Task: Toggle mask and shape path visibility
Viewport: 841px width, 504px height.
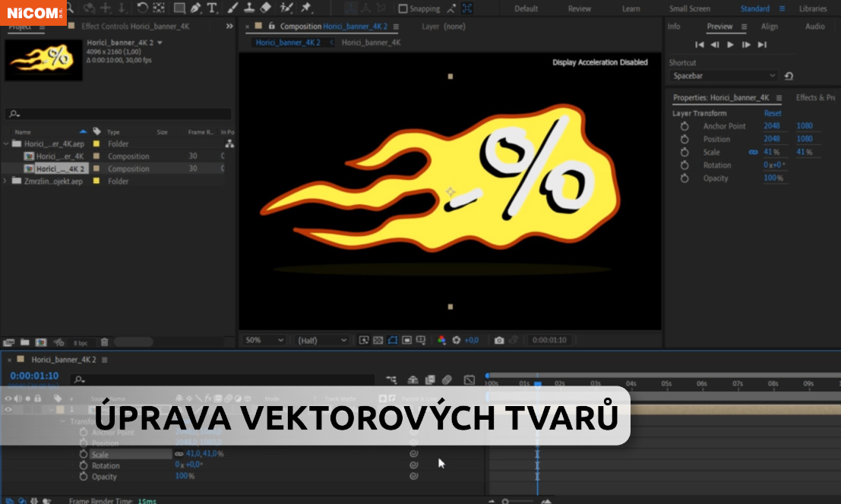Action: pos(393,340)
